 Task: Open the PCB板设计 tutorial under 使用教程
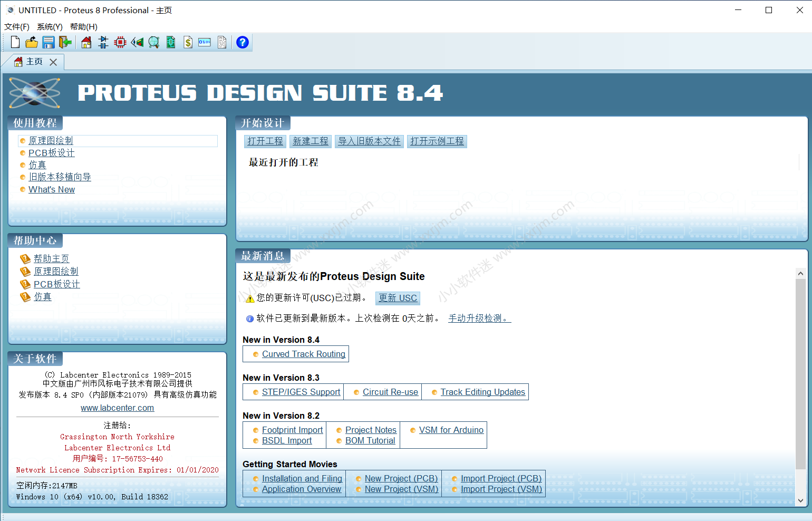[52, 153]
